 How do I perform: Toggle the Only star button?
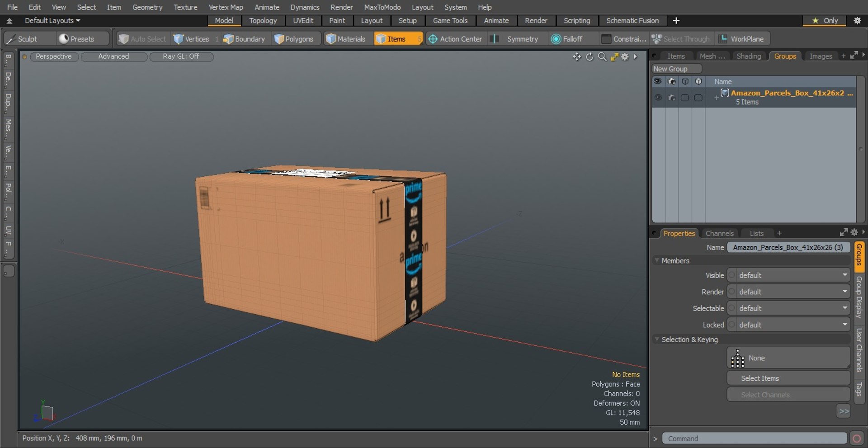click(825, 20)
